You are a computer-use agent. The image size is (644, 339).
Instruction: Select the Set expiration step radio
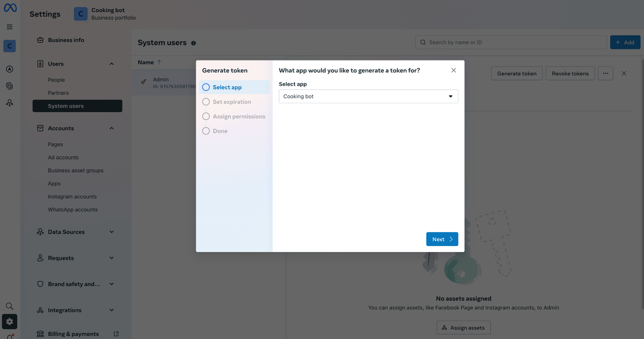pos(206,102)
